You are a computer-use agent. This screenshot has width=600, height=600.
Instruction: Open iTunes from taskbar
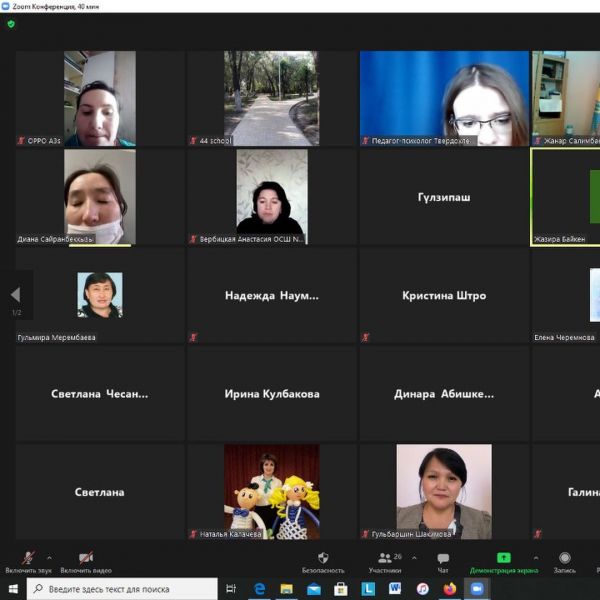(x=422, y=589)
